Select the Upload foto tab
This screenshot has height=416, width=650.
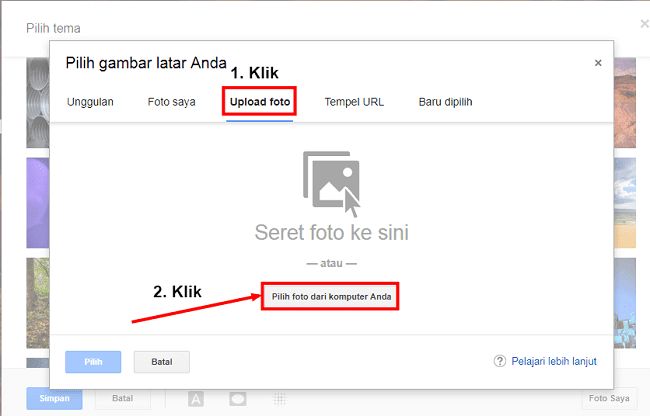(260, 102)
